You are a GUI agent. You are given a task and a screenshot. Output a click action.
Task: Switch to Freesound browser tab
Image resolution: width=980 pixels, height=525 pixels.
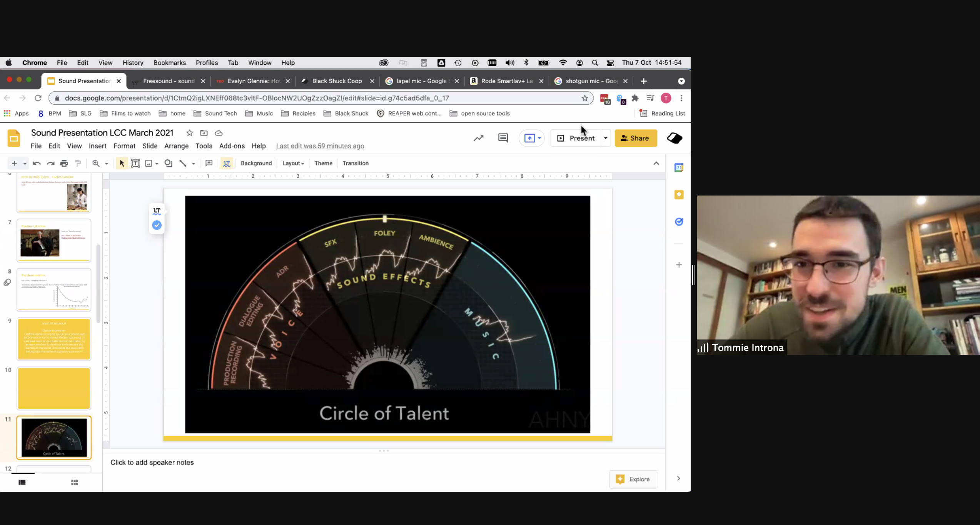pos(169,81)
